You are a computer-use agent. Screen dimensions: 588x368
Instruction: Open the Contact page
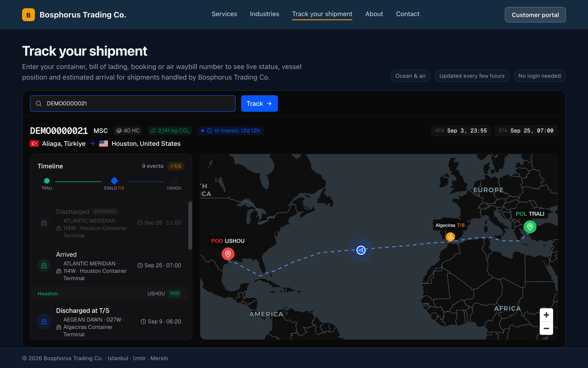(x=408, y=14)
